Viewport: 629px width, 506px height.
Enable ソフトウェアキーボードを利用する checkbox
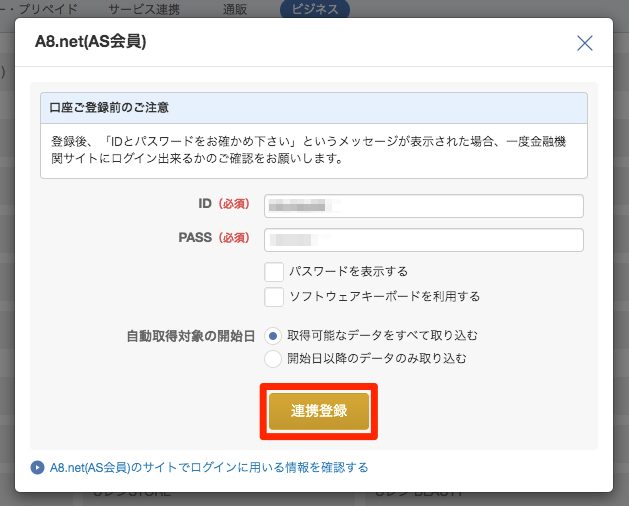(274, 297)
